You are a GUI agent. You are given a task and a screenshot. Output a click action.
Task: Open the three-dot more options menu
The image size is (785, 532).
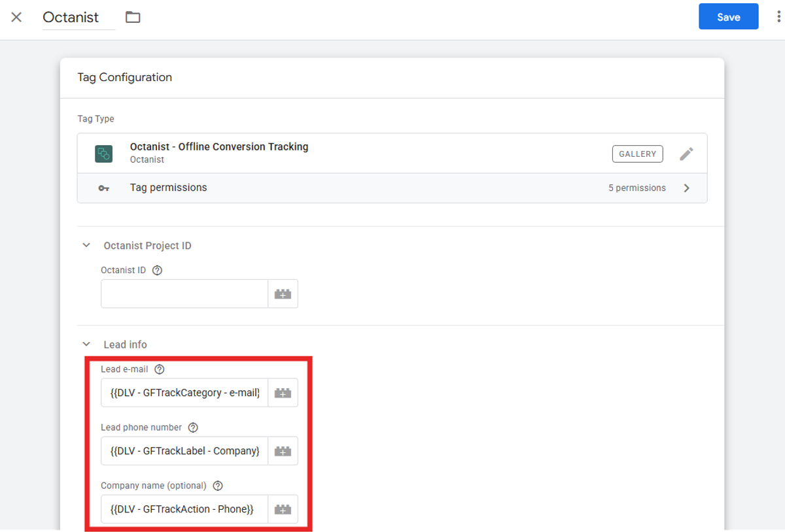[x=778, y=17]
